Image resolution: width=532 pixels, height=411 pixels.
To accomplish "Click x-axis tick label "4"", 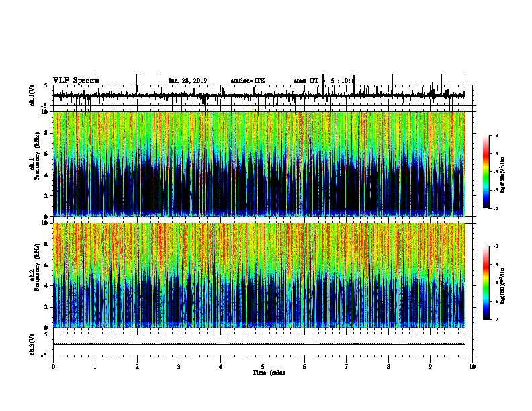I will (x=221, y=367).
